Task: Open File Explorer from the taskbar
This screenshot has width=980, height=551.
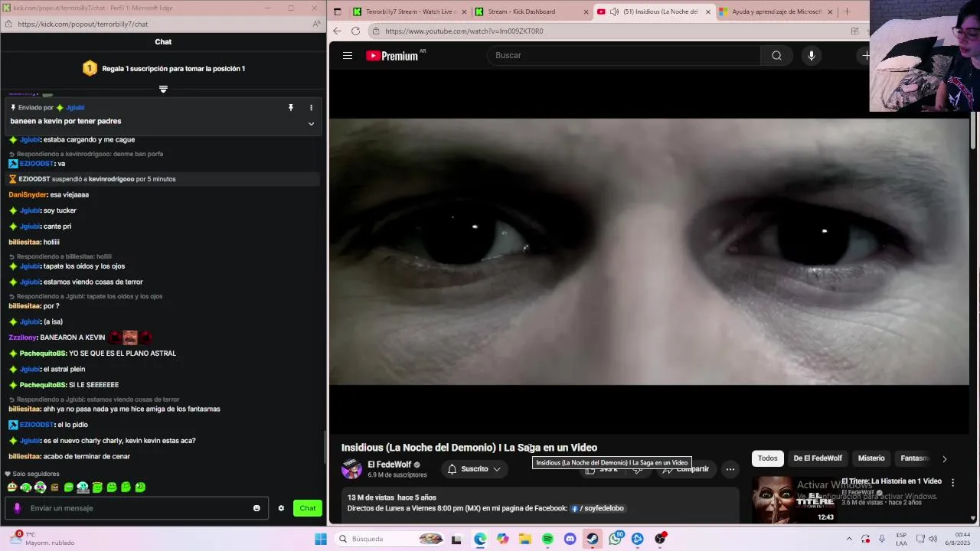Action: coord(525,539)
